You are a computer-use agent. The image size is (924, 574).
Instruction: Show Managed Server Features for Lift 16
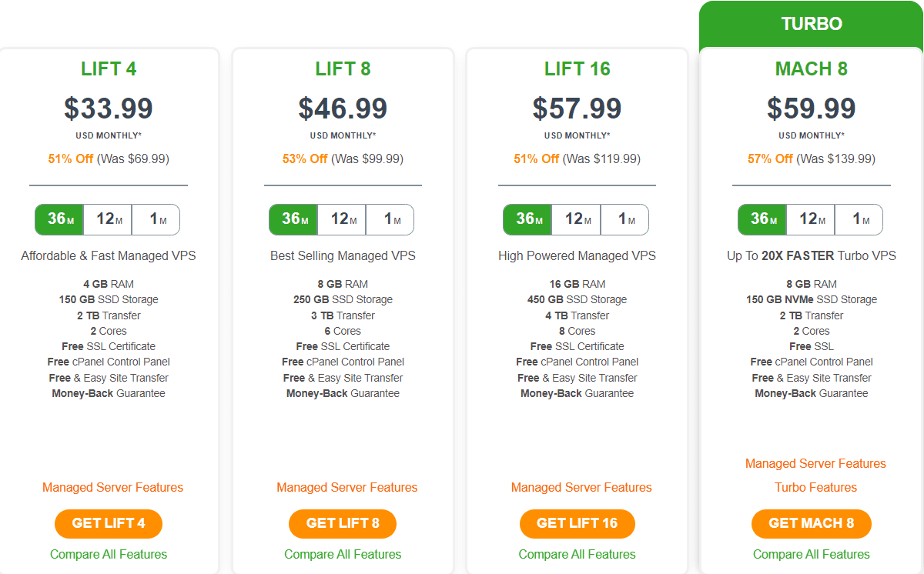coord(581,487)
